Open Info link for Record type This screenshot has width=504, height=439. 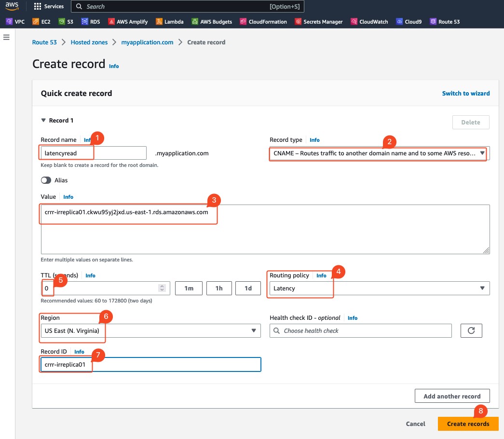pos(314,140)
